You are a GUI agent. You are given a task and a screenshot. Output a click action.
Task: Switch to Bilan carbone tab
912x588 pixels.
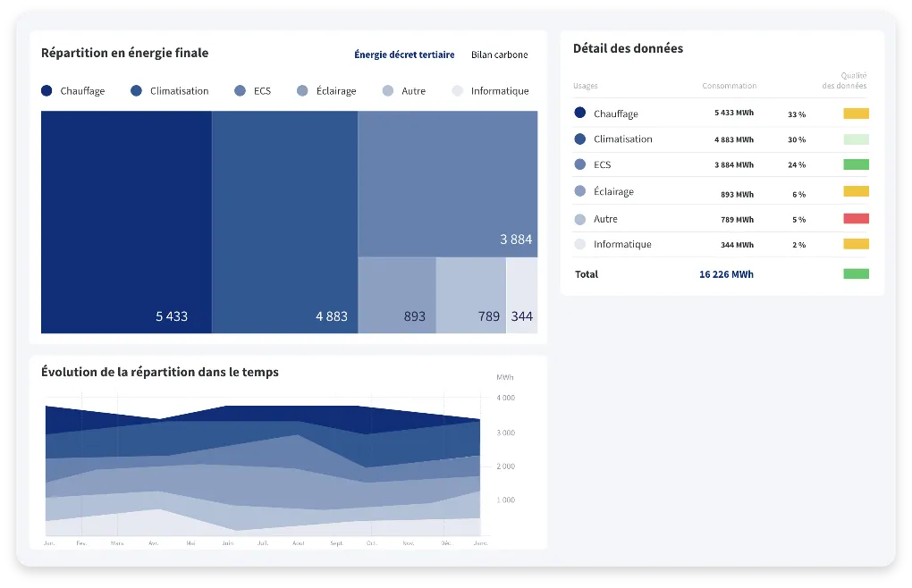pos(499,55)
